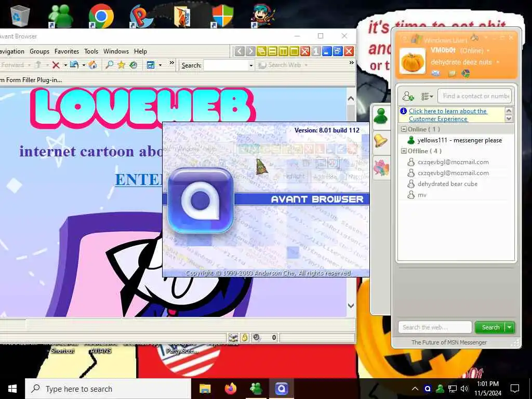Click the blue window view icon in toolbar

151,65
